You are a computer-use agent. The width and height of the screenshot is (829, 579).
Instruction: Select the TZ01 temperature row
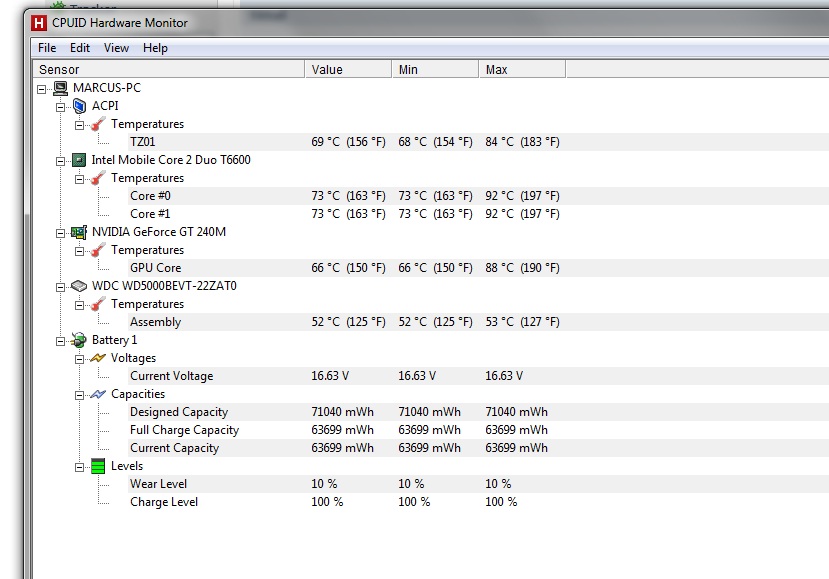coord(478,142)
